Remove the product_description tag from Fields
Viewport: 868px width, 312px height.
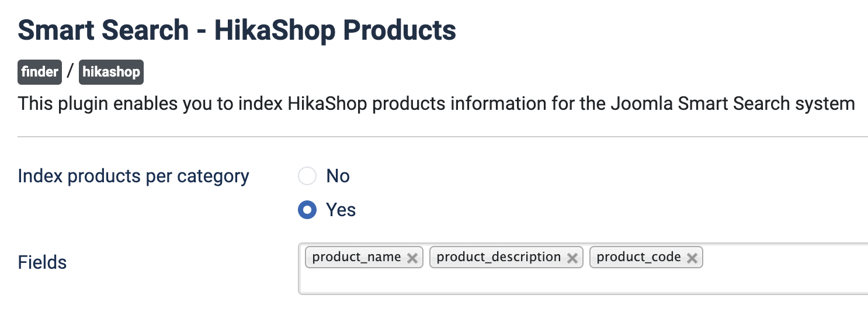point(572,258)
